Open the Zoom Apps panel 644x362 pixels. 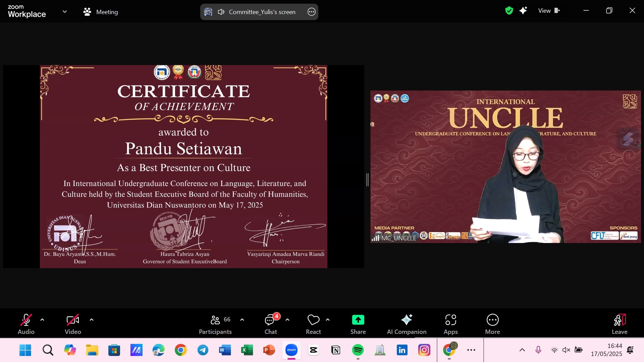click(x=450, y=324)
